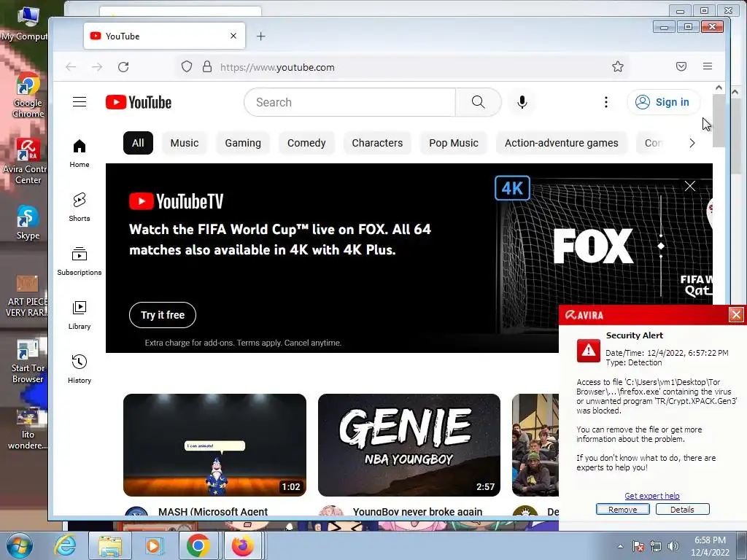
Task: Click Sign in button
Action: click(x=664, y=102)
